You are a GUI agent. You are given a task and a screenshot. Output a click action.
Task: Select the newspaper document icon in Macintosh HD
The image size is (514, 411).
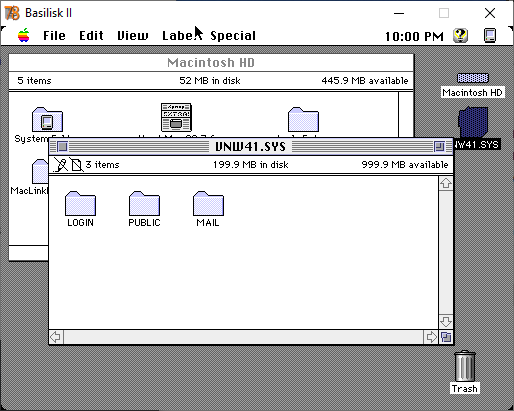[x=176, y=117]
